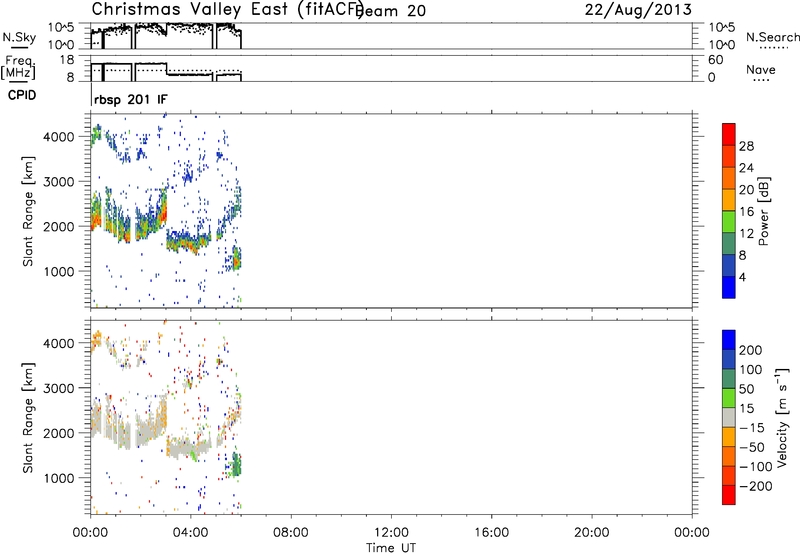Click the 'Freq. [MHz]' axis label
The height and width of the screenshot is (554, 800).
18,67
